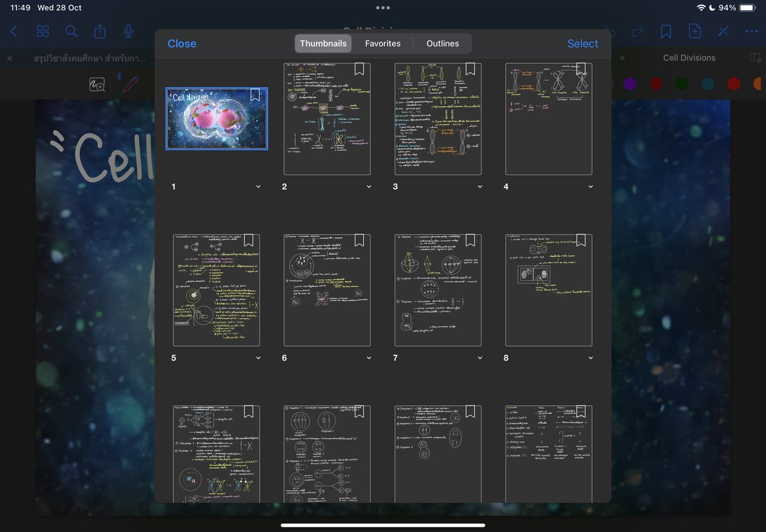Open the page 4 thumbnail

[x=549, y=119]
